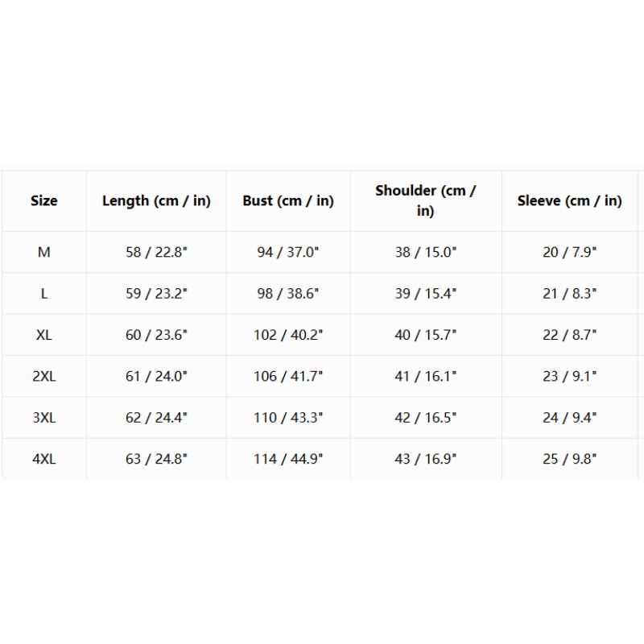This screenshot has height=644, width=644.
Task: Click the 106 / 41.7" bust cell
Action: click(x=288, y=376)
